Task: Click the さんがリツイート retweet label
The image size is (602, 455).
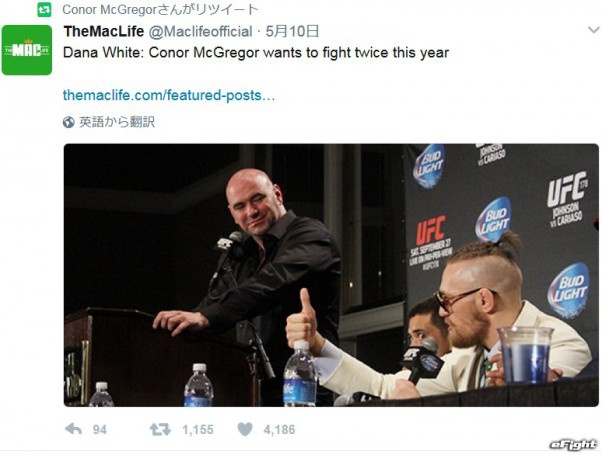Action: (x=208, y=10)
